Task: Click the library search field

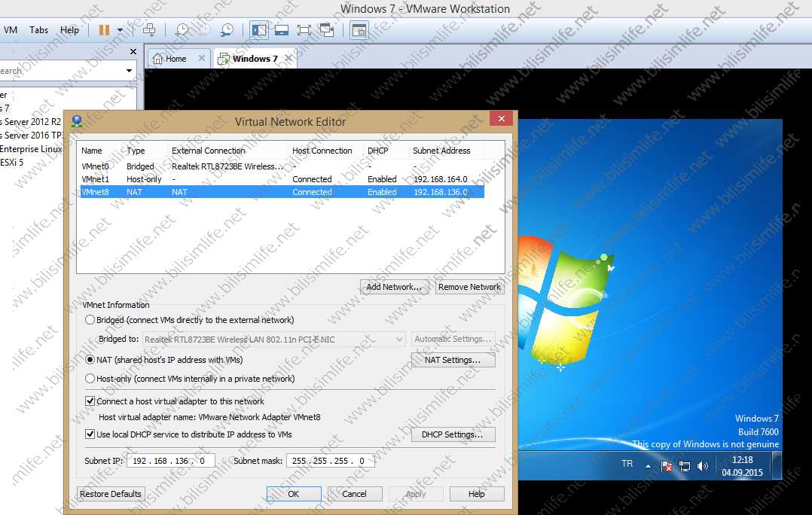Action: click(x=61, y=70)
